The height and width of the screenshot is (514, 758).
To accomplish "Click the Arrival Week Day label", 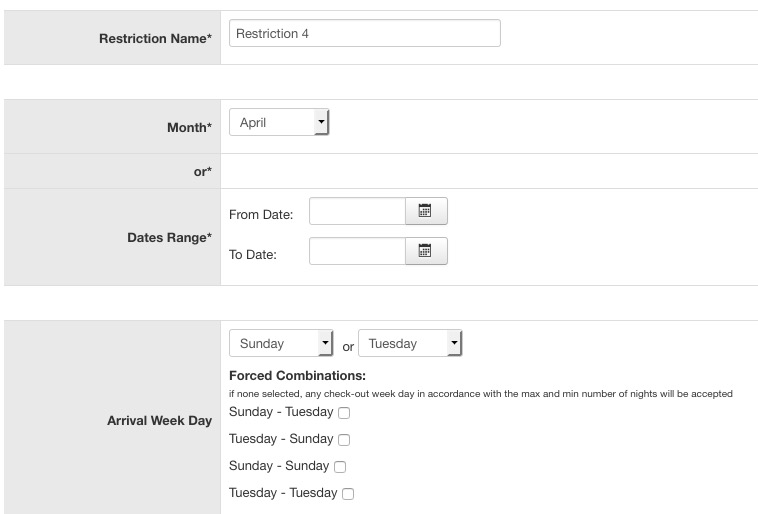I will click(x=160, y=421).
